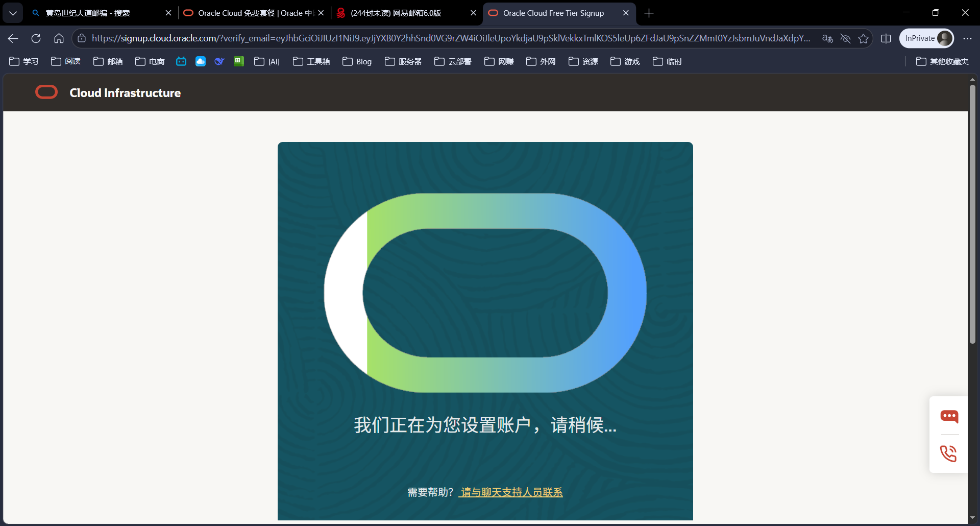The width and height of the screenshot is (980, 526).
Task: Open the 其他收藏夹 folder
Action: point(942,61)
